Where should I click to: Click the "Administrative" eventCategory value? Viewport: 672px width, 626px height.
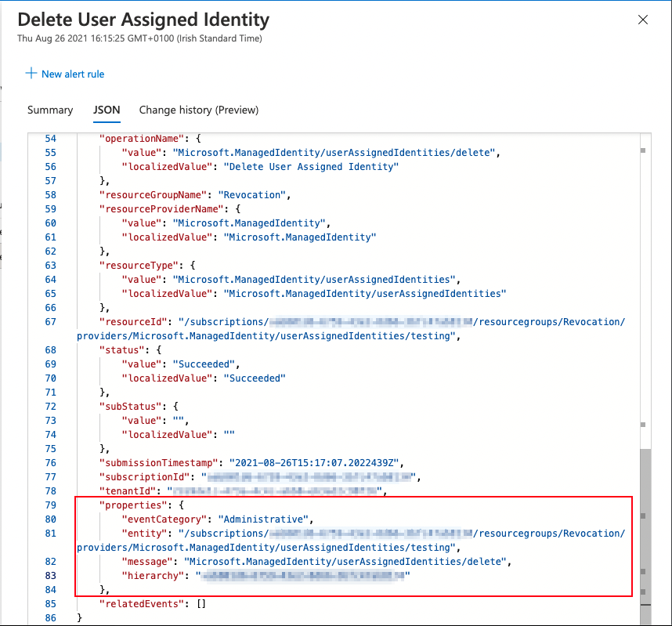click(263, 519)
